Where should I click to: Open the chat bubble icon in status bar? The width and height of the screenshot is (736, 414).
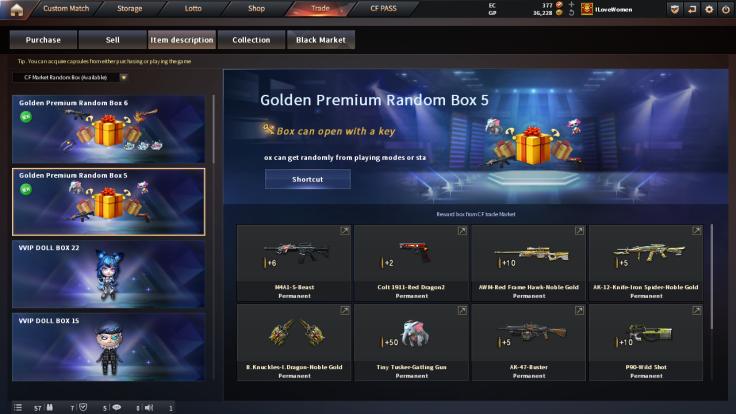pos(117,407)
